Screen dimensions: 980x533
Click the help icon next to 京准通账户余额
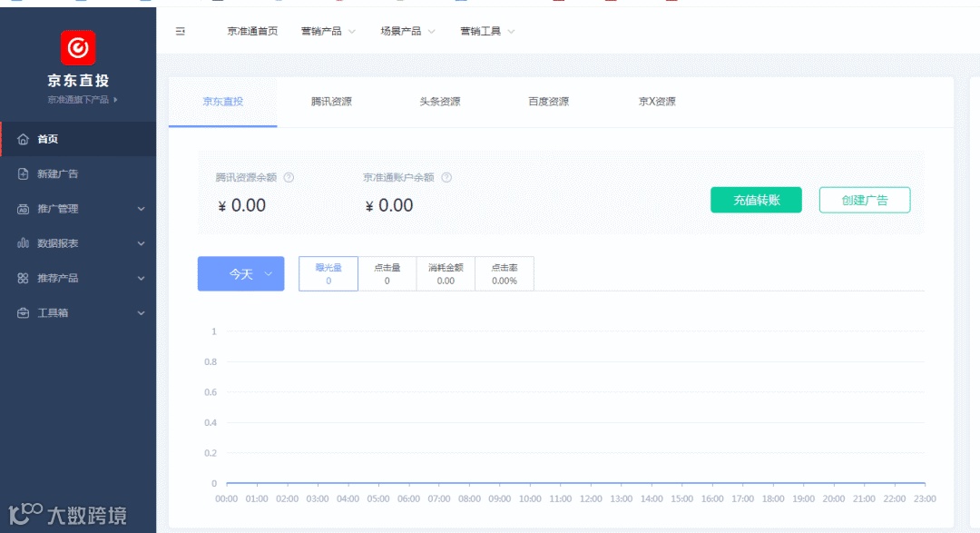click(446, 178)
